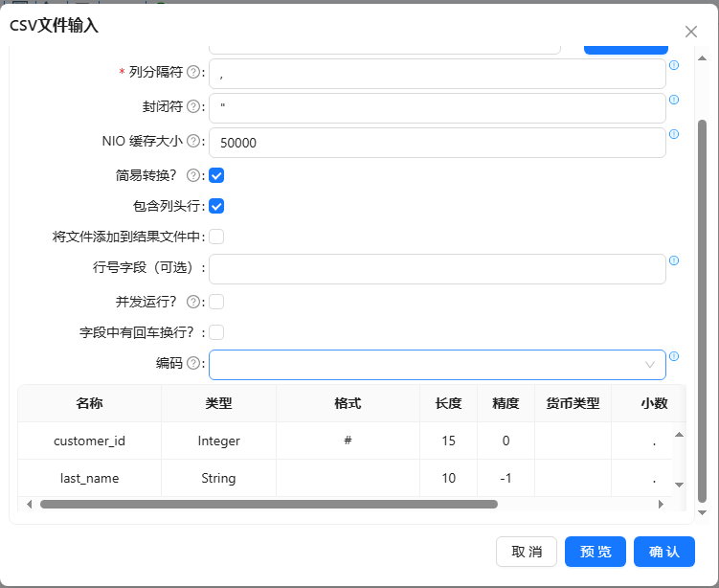719x588 pixels.
Task: Click the 确认 confirm button
Action: pos(664,552)
